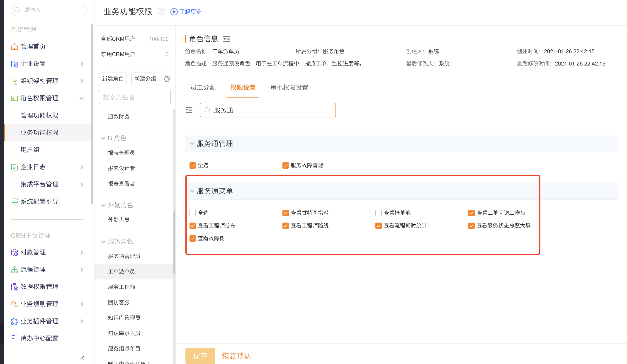Click the 数据权限管理 icon in sidebar

(x=15, y=287)
